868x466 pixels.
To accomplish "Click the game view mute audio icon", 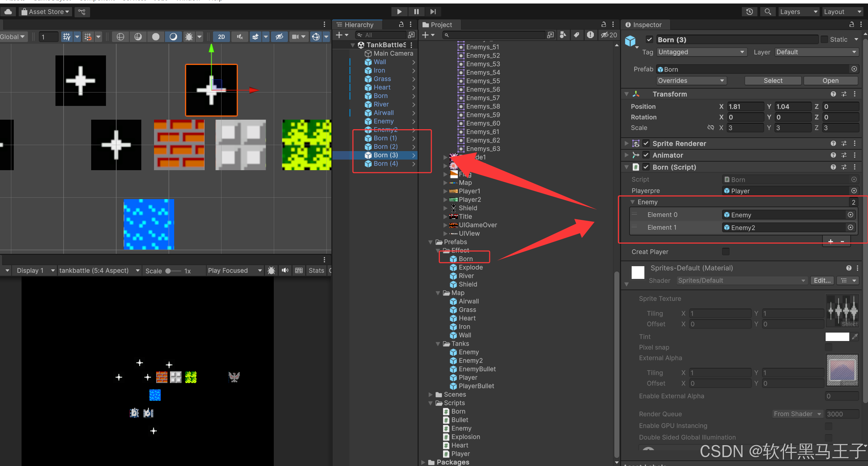I will click(285, 270).
